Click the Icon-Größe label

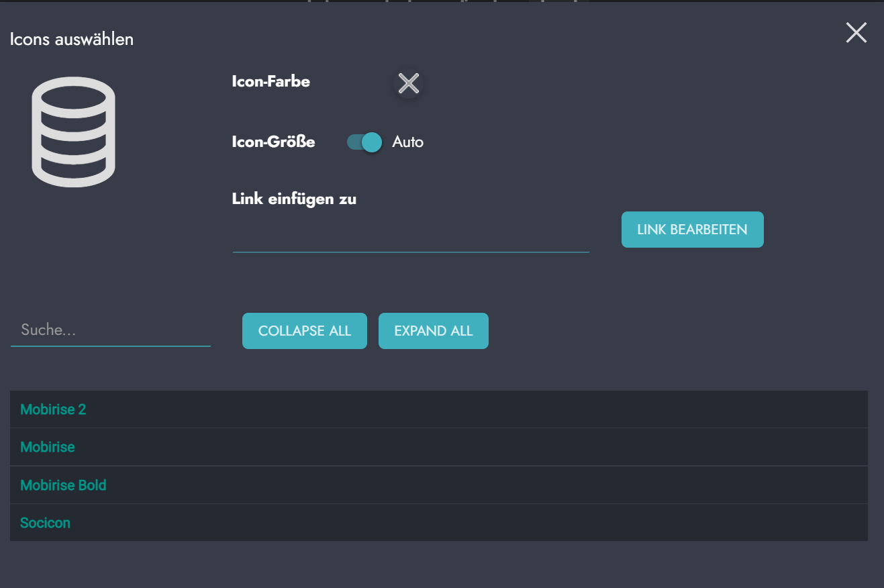(x=273, y=142)
